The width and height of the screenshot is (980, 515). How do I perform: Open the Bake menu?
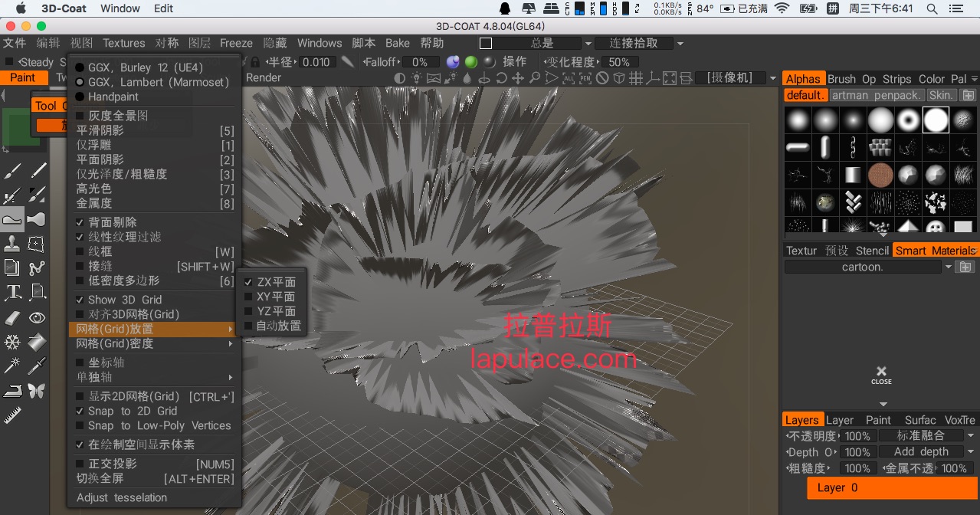point(398,43)
